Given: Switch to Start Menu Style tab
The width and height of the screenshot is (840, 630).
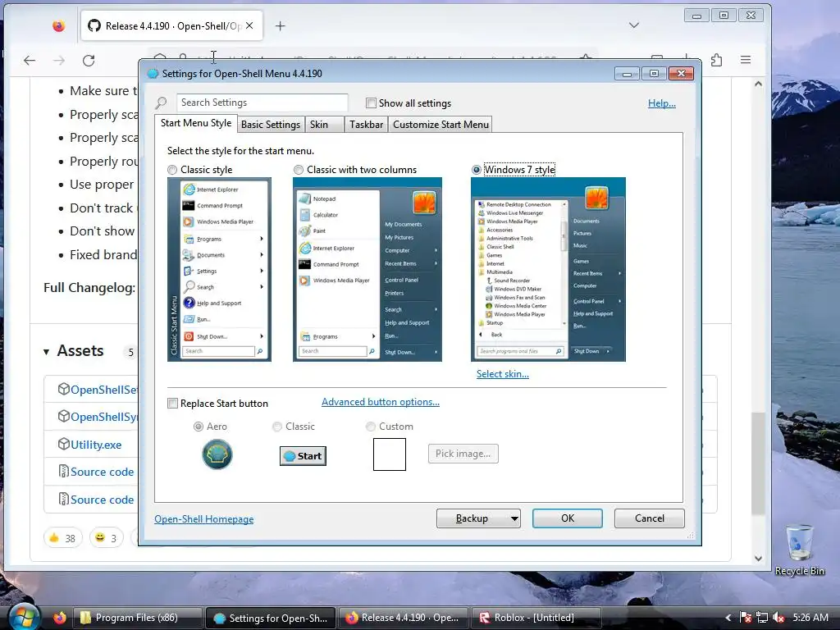Looking at the screenshot, I should coord(195,123).
